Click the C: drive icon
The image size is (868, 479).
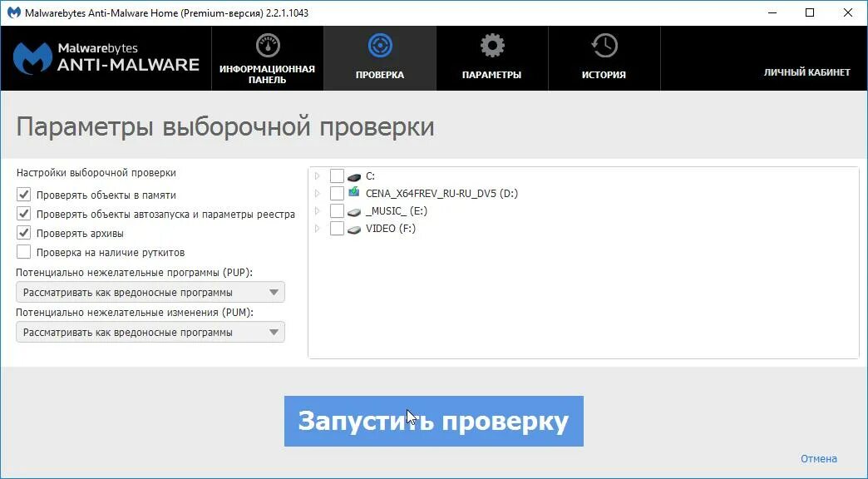click(x=354, y=177)
